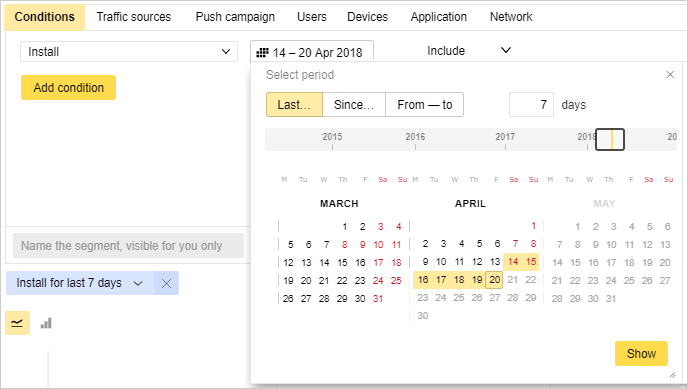Viewport: 688px width, 389px height.
Task: Click the Show button
Action: pos(641,353)
